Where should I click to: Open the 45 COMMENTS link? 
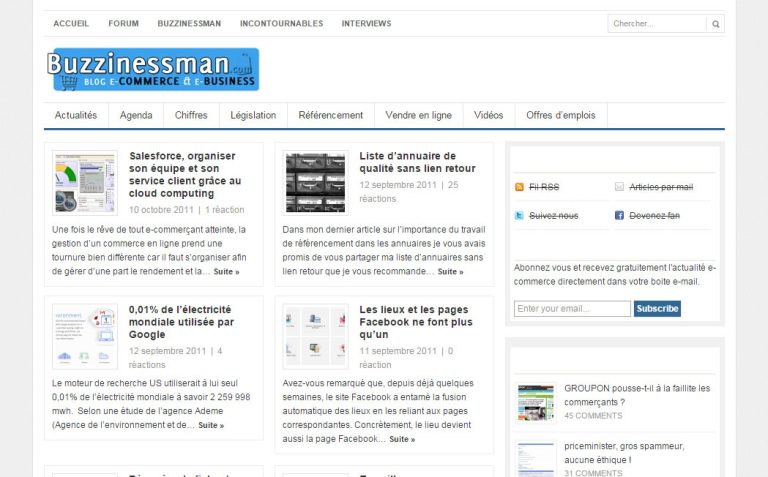pyautogui.click(x=593, y=416)
